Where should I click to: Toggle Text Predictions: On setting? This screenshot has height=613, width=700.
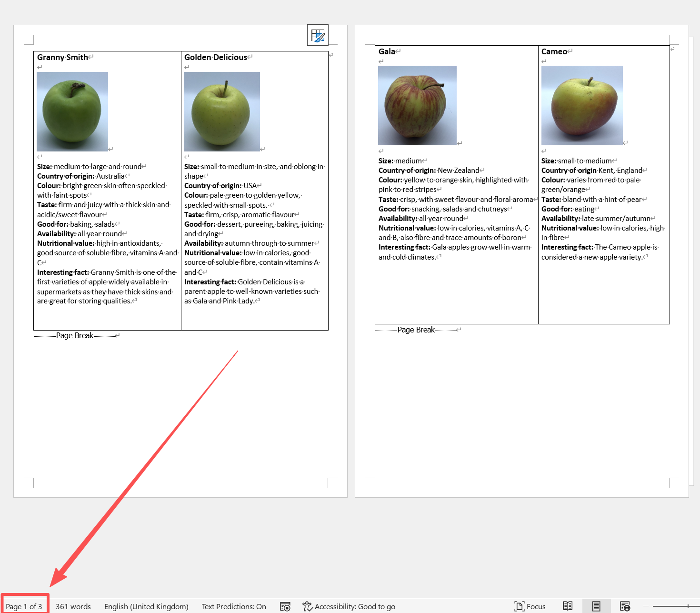pyautogui.click(x=234, y=606)
